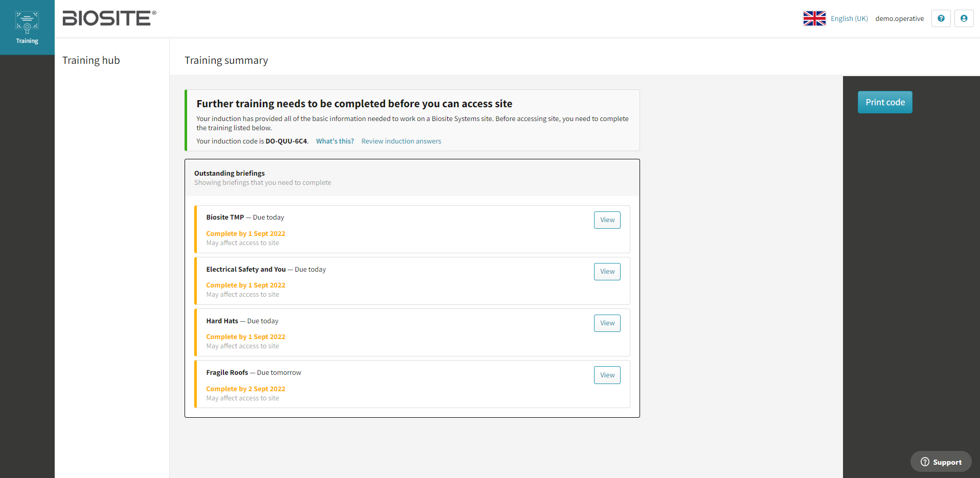Screen dimensions: 980x478
Task: Open the user account icon
Action: click(964, 18)
